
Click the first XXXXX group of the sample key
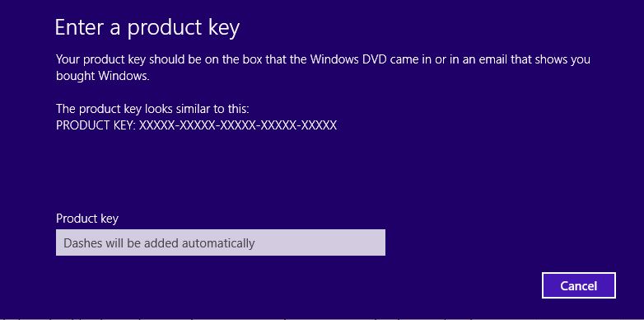click(x=157, y=125)
